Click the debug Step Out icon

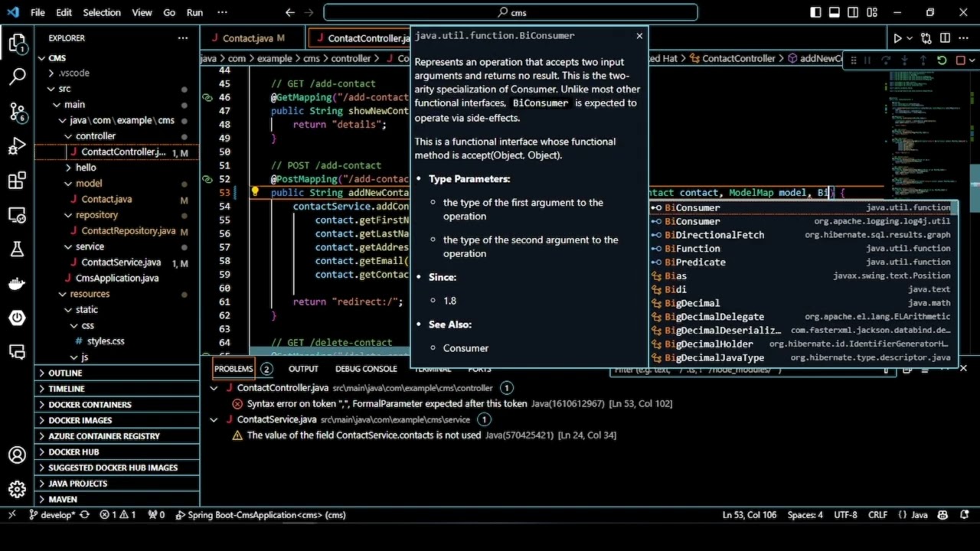click(x=923, y=60)
